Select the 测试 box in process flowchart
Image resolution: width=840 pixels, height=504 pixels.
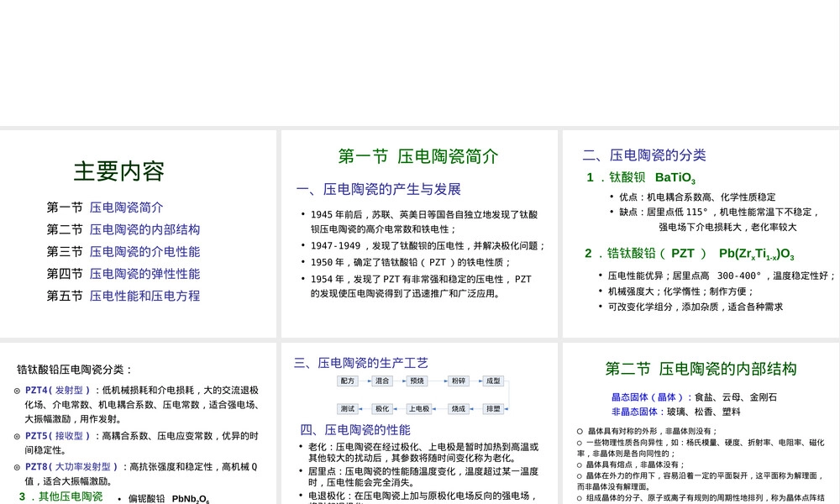tap(348, 409)
